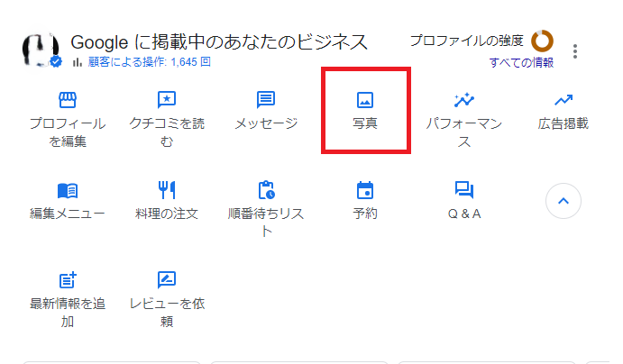Open 料理の注文 fork and knife icon
Screen dimensions: 623x364
(x=167, y=190)
